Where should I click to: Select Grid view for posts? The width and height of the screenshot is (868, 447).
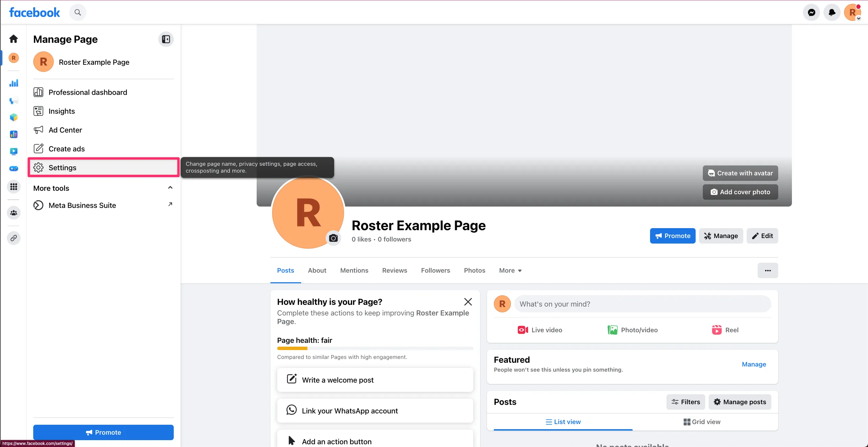point(702,422)
